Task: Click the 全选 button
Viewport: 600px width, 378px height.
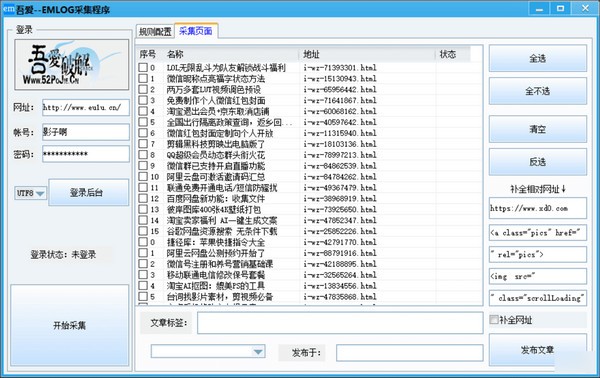Action: tap(538, 58)
